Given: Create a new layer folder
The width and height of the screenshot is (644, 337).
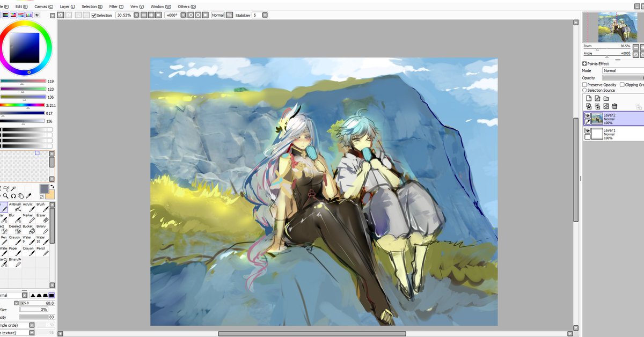Looking at the screenshot, I should [606, 99].
